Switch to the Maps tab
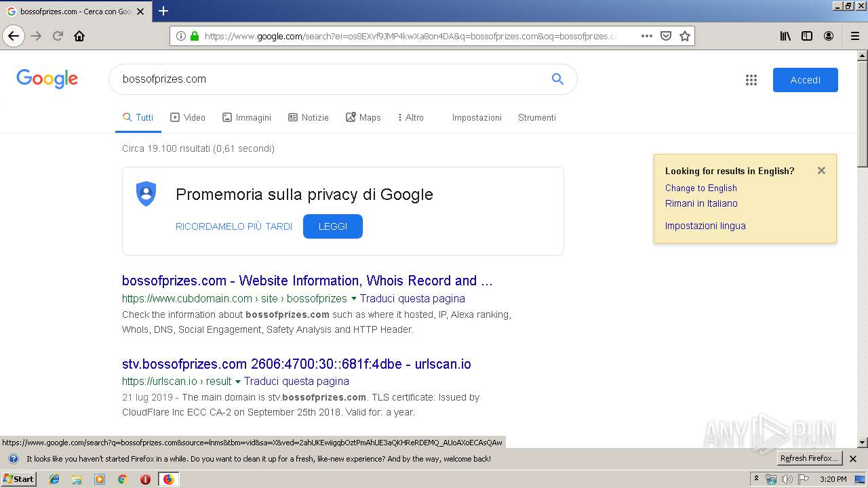This screenshot has width=868, height=488. tap(363, 117)
